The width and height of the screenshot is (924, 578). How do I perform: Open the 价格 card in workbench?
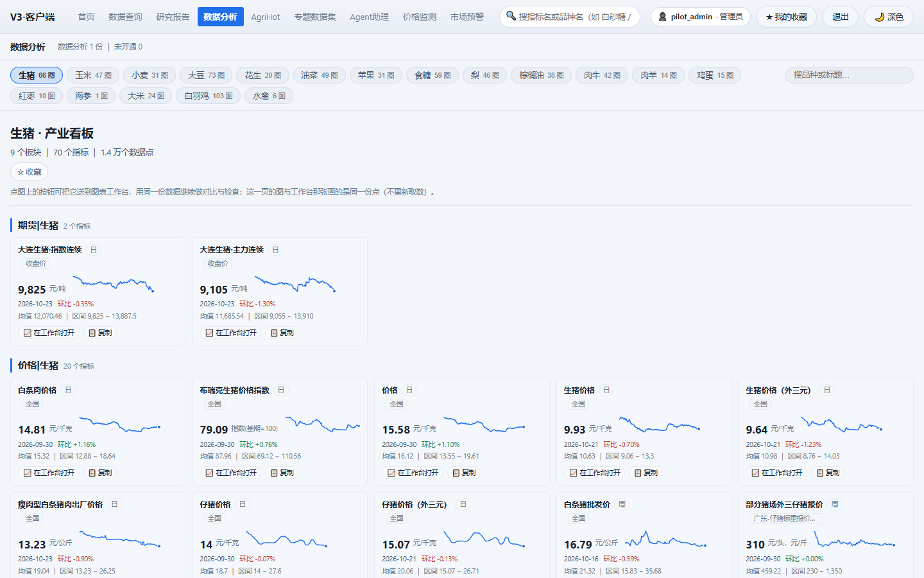[413, 473]
